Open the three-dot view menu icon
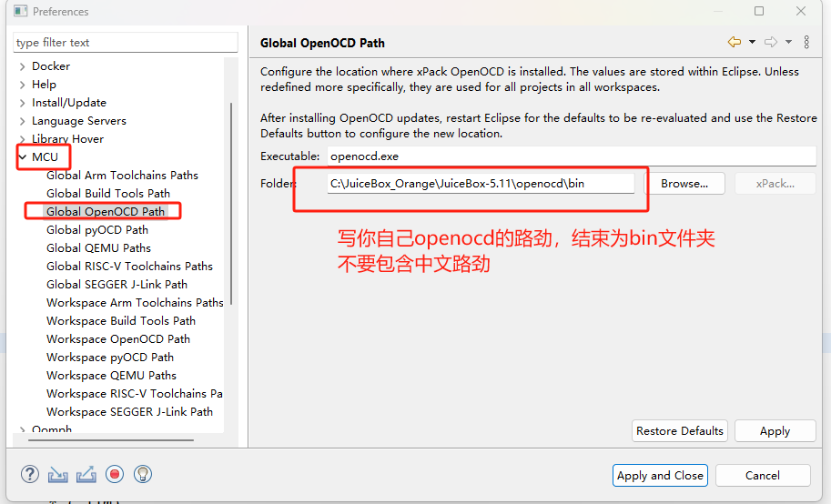This screenshot has width=831, height=504. click(x=806, y=42)
